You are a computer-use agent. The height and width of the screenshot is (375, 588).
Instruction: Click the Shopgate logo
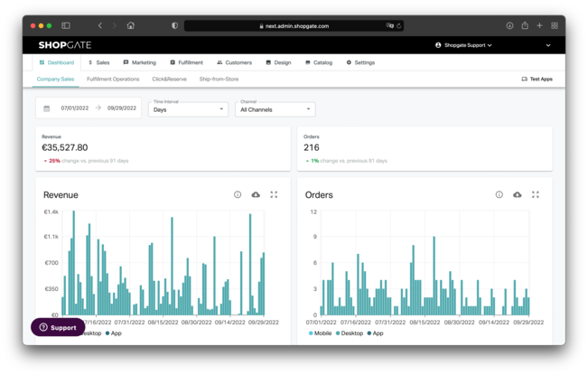65,45
